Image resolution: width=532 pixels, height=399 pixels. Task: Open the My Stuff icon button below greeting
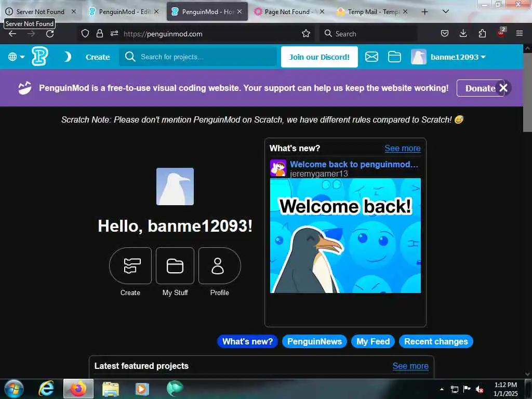tap(175, 265)
